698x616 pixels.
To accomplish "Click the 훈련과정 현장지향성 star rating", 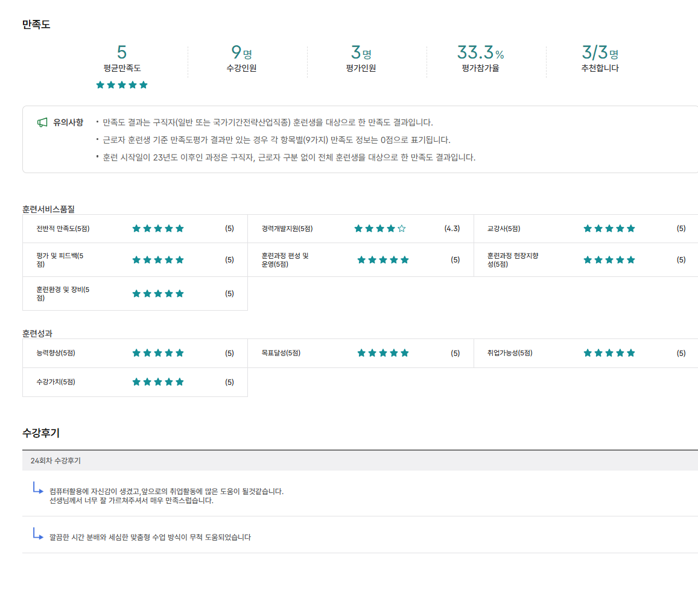I will pyautogui.click(x=609, y=260).
